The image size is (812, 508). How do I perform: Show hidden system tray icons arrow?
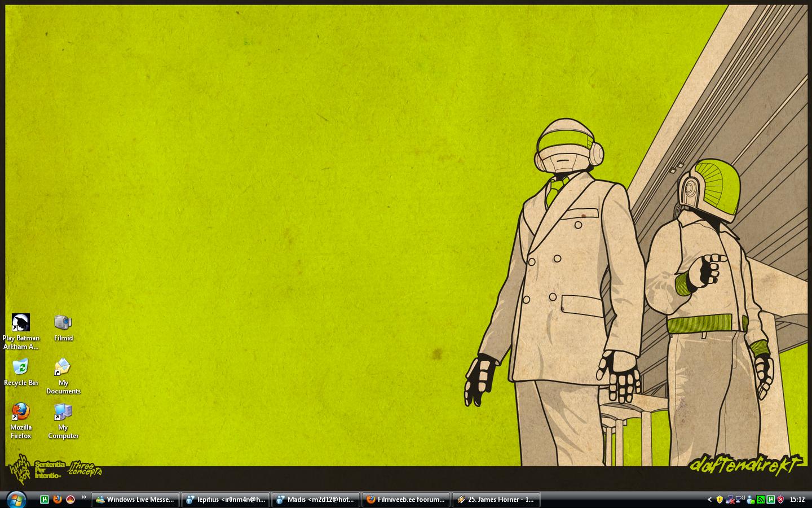pyautogui.click(x=709, y=500)
